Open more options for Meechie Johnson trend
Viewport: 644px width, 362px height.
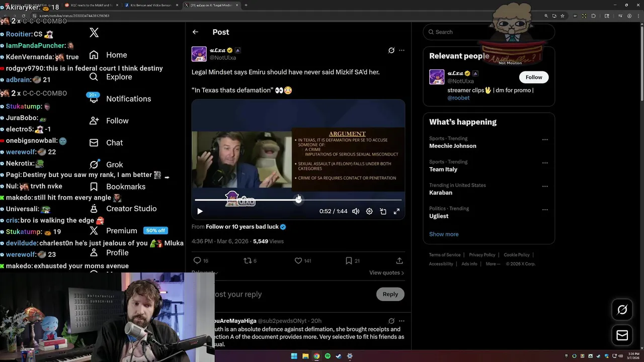coord(545,140)
